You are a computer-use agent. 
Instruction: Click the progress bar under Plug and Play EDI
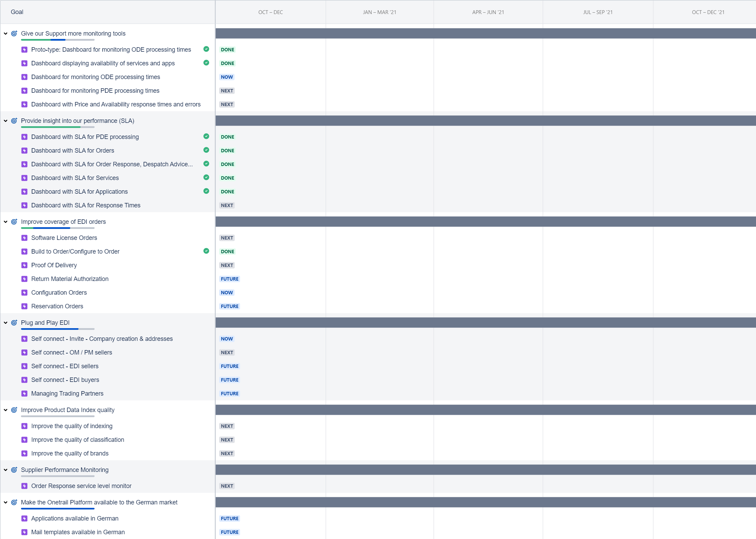pyautogui.click(x=58, y=329)
